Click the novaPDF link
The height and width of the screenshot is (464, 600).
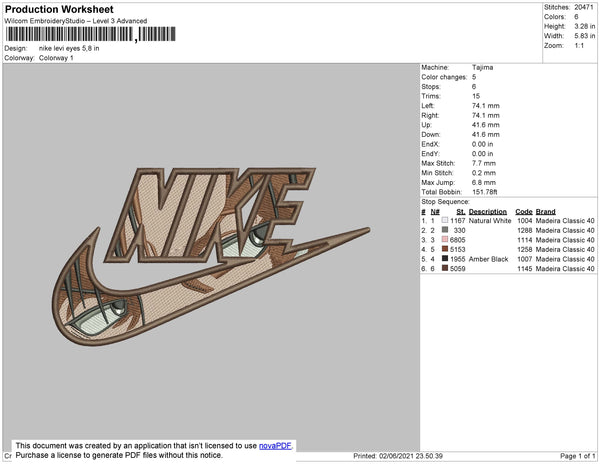pos(275,446)
